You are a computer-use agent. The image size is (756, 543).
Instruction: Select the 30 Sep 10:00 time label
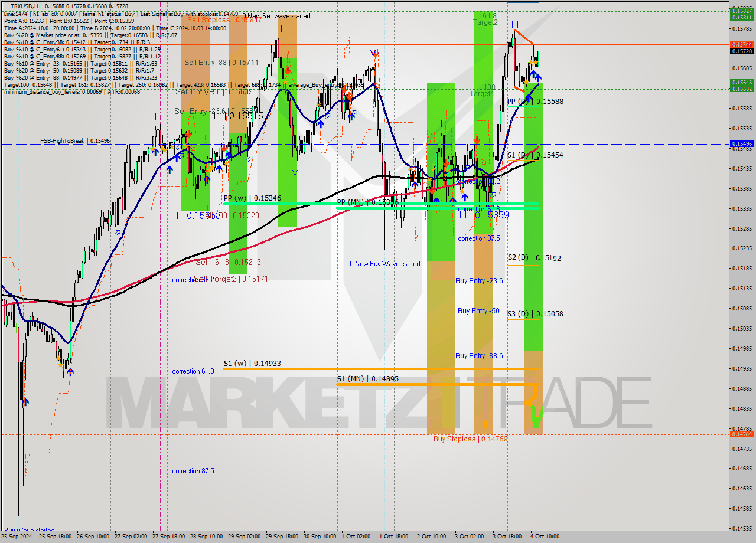pyautogui.click(x=320, y=537)
